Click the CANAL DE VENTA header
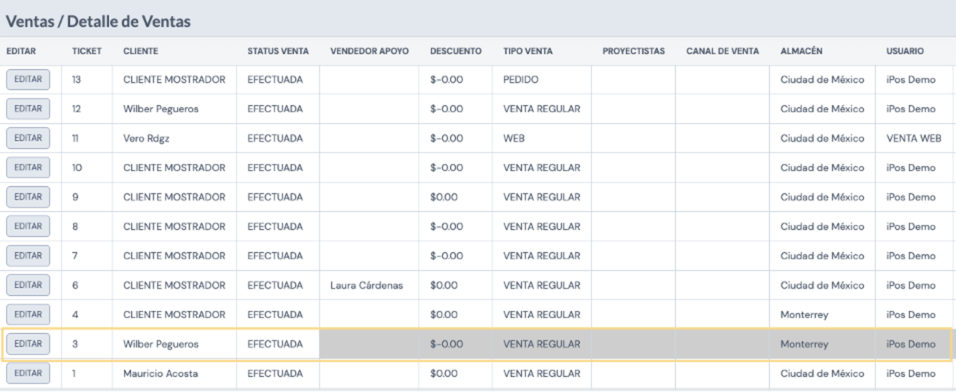The image size is (956, 392). coord(722,51)
